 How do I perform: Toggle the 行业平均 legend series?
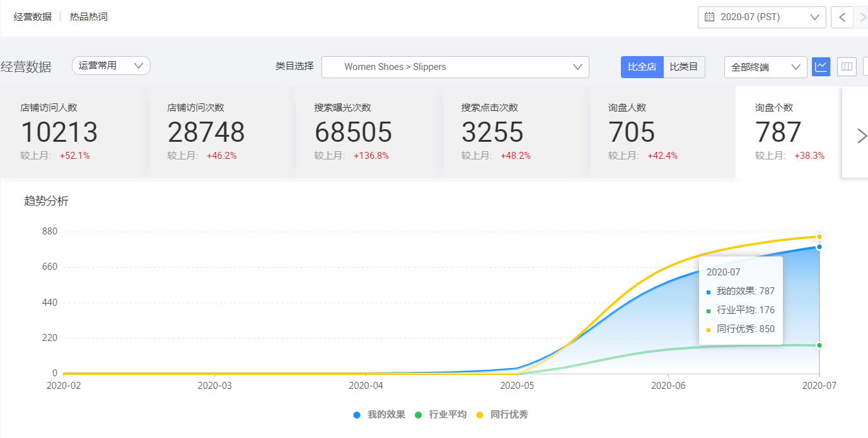[441, 415]
